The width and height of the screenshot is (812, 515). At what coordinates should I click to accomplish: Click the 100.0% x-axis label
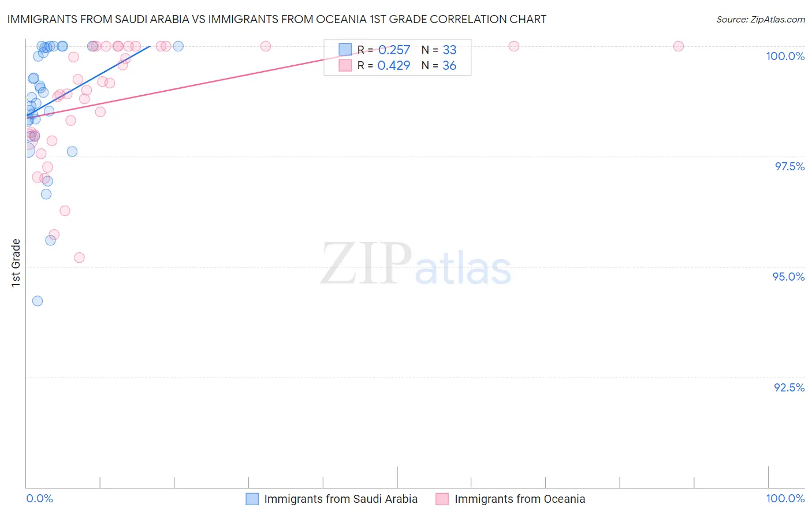pos(785,498)
